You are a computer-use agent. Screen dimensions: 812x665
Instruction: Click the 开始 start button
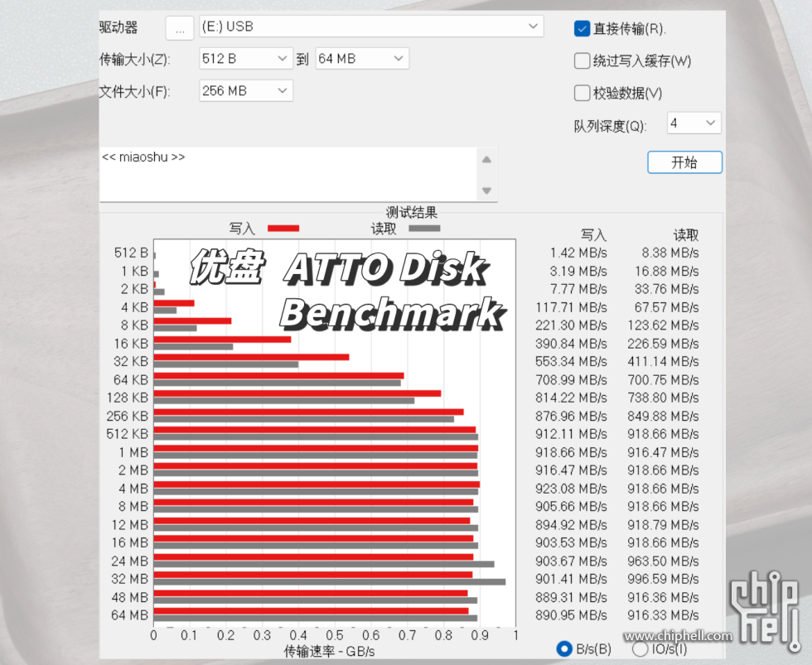tap(684, 162)
